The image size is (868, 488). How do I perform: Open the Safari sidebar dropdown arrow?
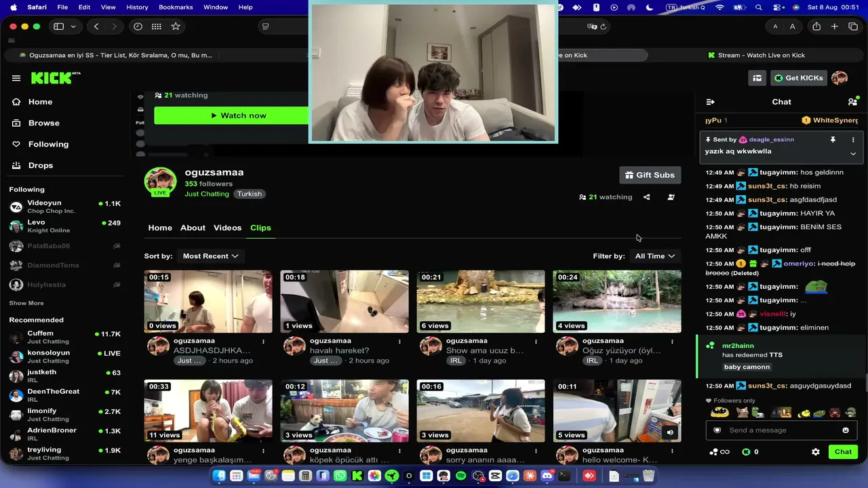[x=73, y=26]
